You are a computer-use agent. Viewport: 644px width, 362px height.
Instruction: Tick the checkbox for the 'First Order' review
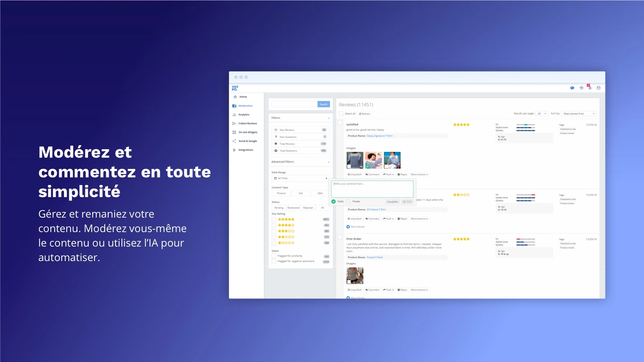click(340, 237)
